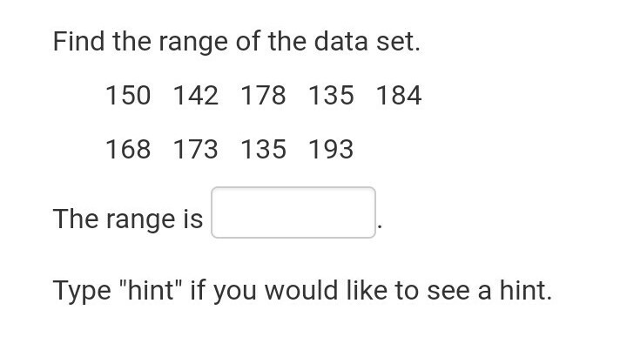Click the word "range" beside the answer box

click(x=140, y=221)
